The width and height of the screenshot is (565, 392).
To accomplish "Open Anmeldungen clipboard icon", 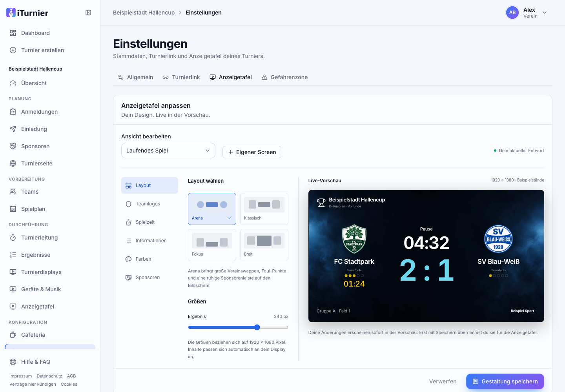I will click(x=13, y=112).
